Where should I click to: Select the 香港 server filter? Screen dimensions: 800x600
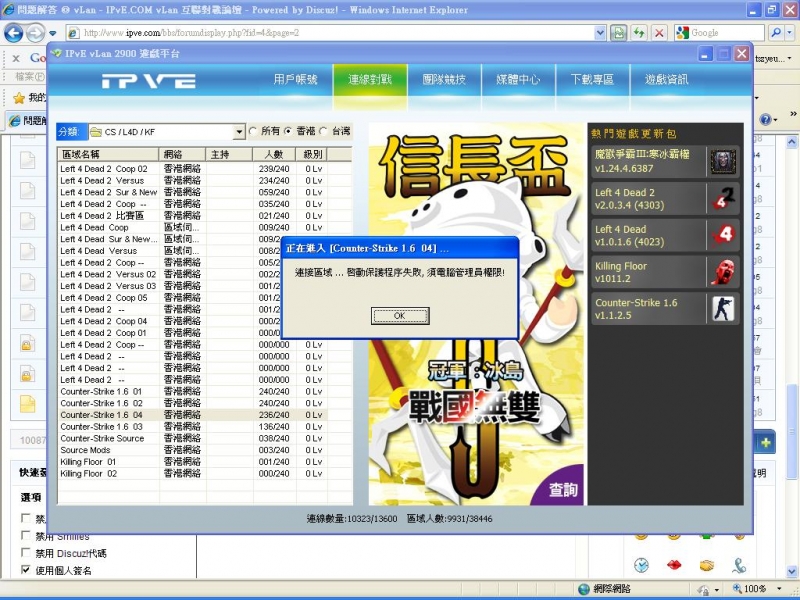click(x=288, y=131)
